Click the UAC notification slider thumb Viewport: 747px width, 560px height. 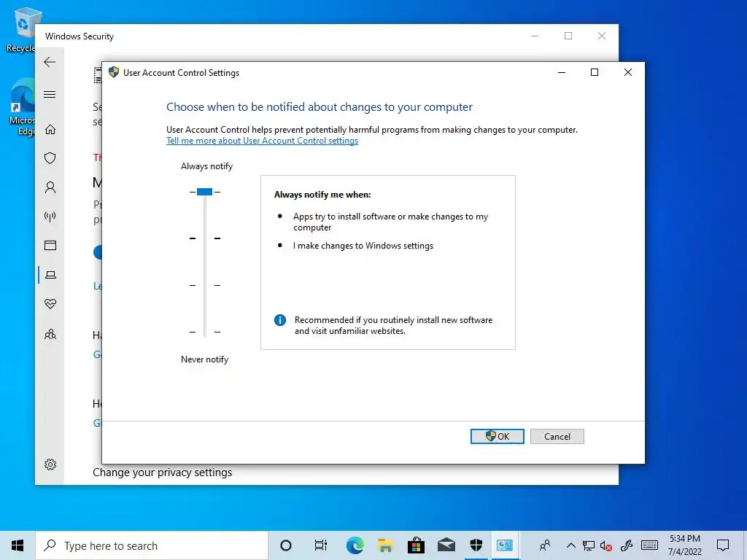(204, 192)
